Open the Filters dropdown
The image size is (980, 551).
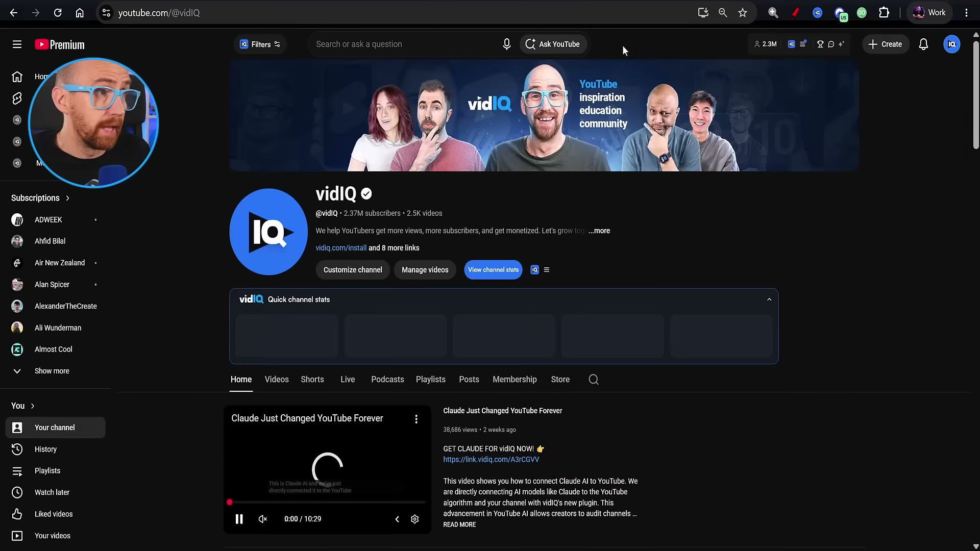click(x=260, y=44)
